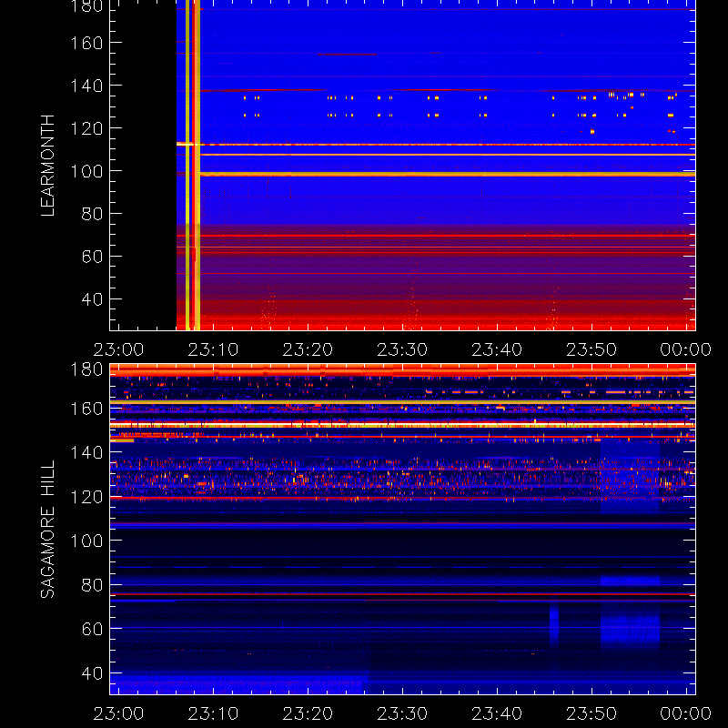Select the 23:30 label under Learmonth plot
This screenshot has height=728, width=728.
pyautogui.click(x=402, y=349)
